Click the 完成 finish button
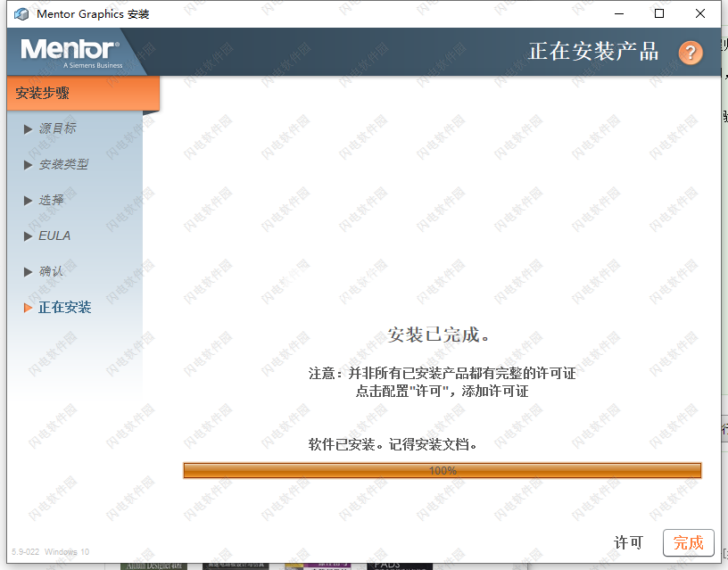Image resolution: width=728 pixels, height=570 pixels. [688, 542]
